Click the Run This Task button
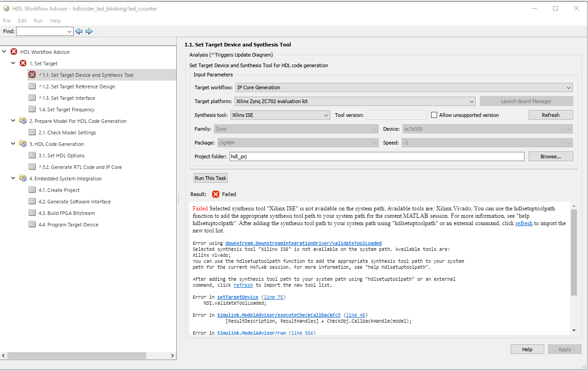Image resolution: width=588 pixels, height=371 pixels. (x=210, y=178)
